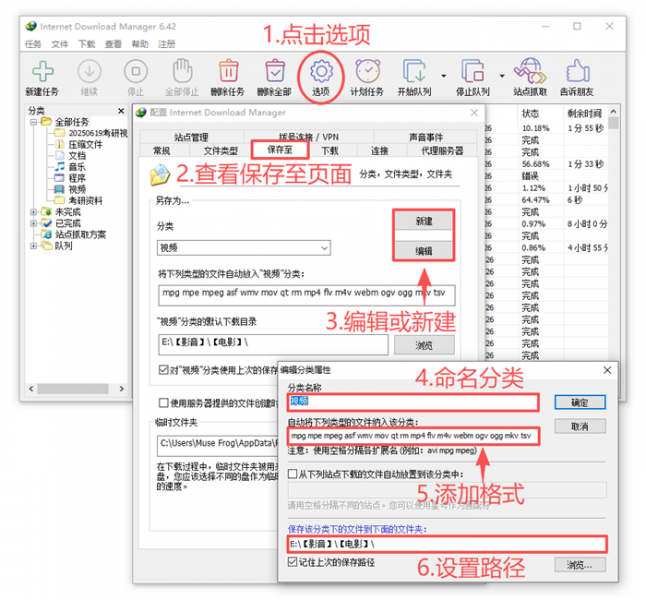Expand the 已完成 tree node
The width and height of the screenshot is (646, 600).
coord(34,223)
